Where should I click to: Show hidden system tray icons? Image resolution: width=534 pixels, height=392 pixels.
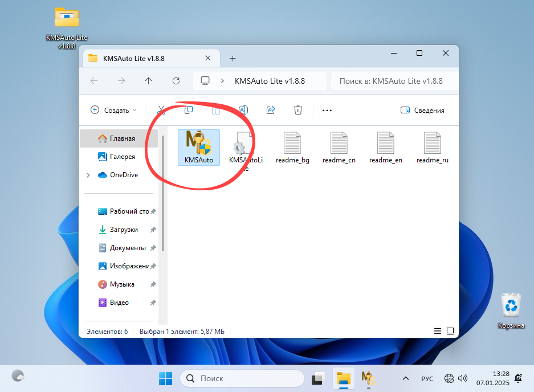coord(406,378)
